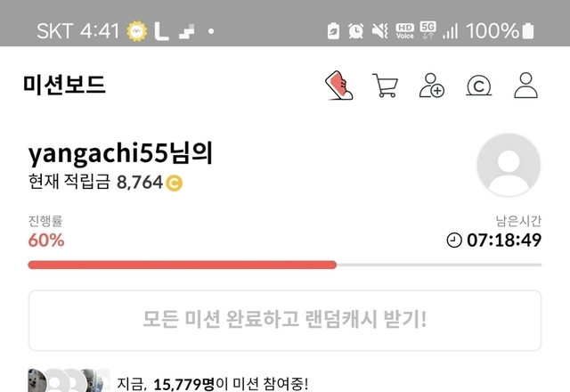
Task: Click 모든 미션 완료하고 랜덤캐시 받기 button
Action: click(x=285, y=321)
